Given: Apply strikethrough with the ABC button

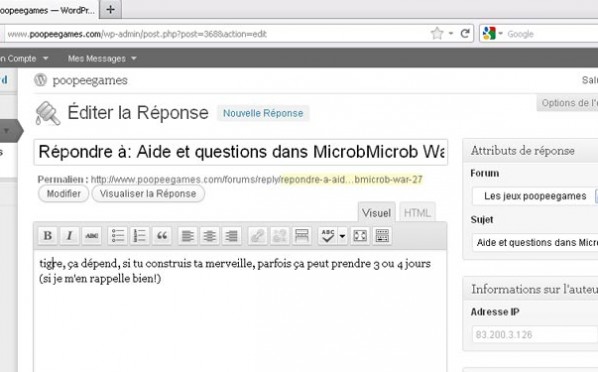Looking at the screenshot, I should pos(92,235).
